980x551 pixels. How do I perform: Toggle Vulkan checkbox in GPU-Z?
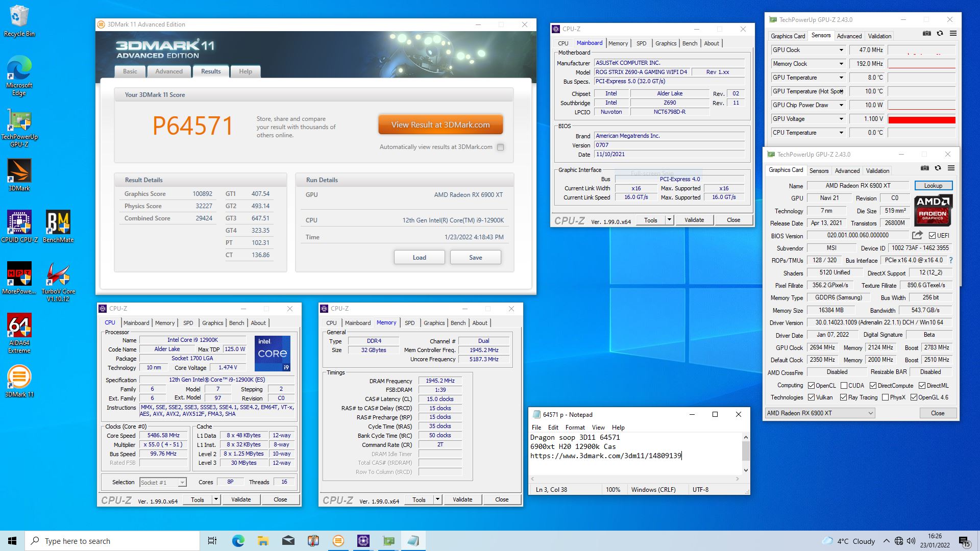click(811, 397)
